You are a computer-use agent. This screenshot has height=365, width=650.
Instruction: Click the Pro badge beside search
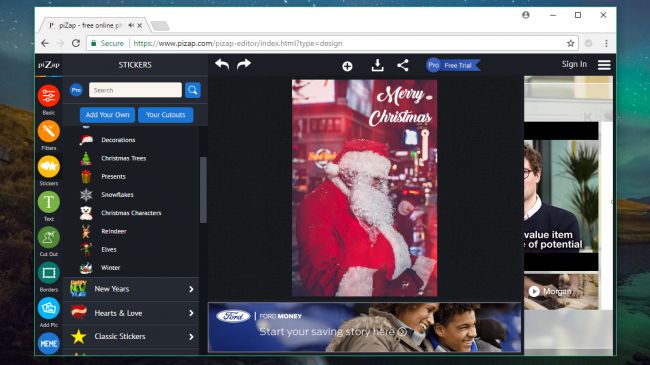pyautogui.click(x=76, y=90)
